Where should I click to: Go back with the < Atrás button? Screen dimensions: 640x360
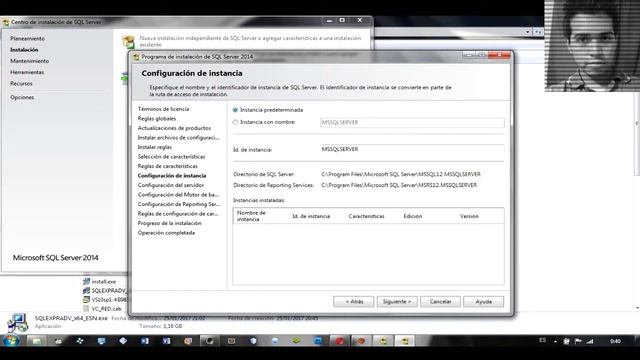pyautogui.click(x=353, y=302)
